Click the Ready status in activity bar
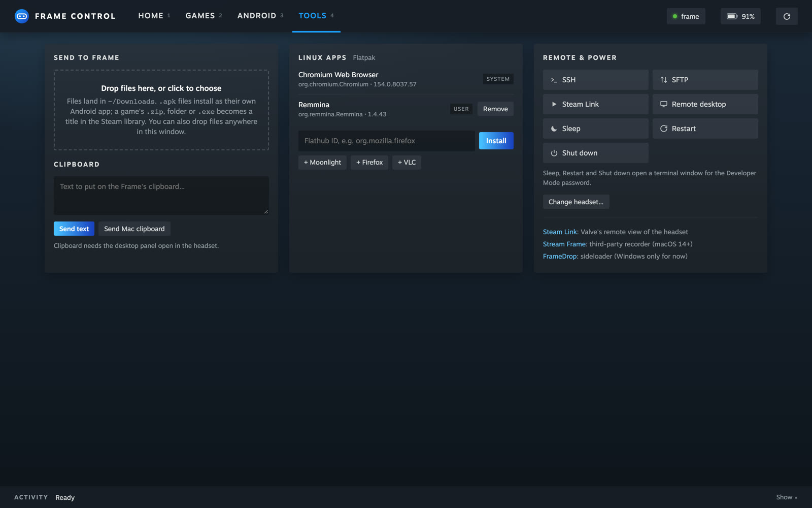This screenshot has width=812, height=508. [x=65, y=497]
